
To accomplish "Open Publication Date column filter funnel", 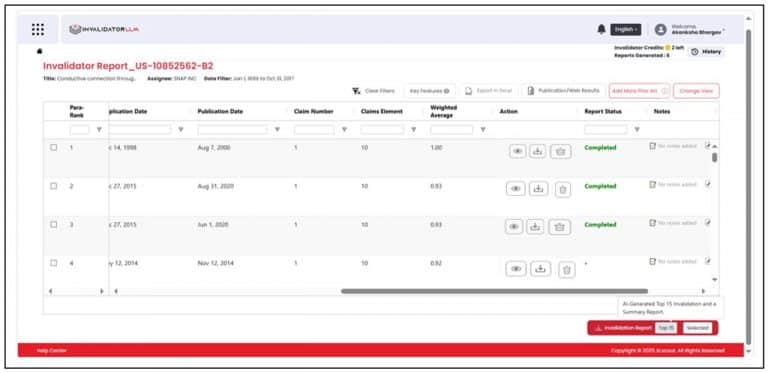I will (x=277, y=130).
